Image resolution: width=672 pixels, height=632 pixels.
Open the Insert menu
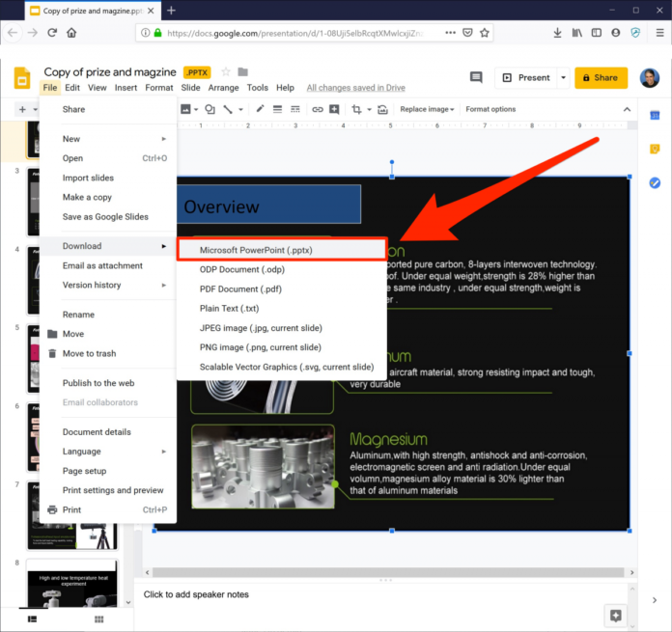(126, 88)
